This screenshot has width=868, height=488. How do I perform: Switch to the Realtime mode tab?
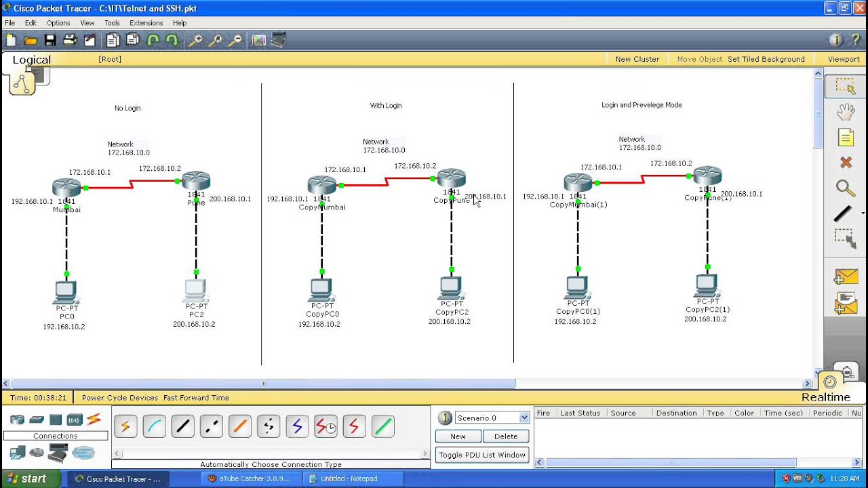826,397
